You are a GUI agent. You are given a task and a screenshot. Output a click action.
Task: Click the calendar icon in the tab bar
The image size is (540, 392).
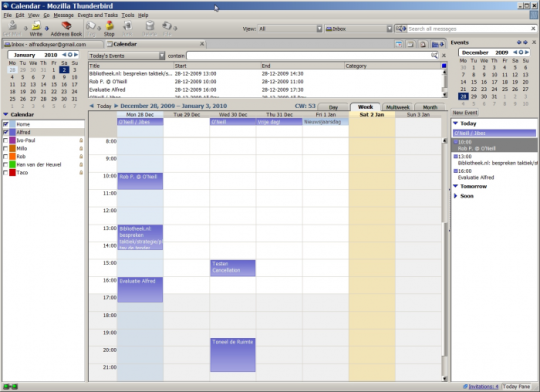coord(399,44)
